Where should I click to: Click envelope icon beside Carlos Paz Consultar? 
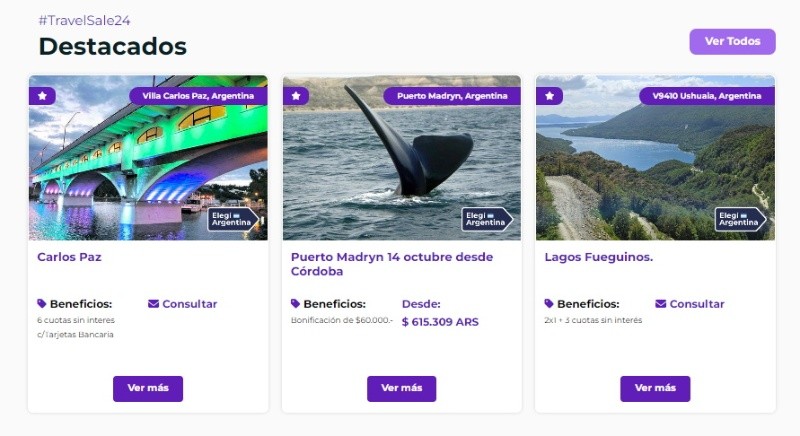pos(153,304)
